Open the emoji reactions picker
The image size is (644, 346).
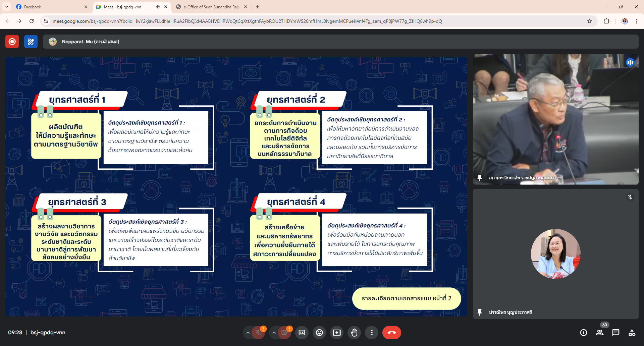coord(319,333)
